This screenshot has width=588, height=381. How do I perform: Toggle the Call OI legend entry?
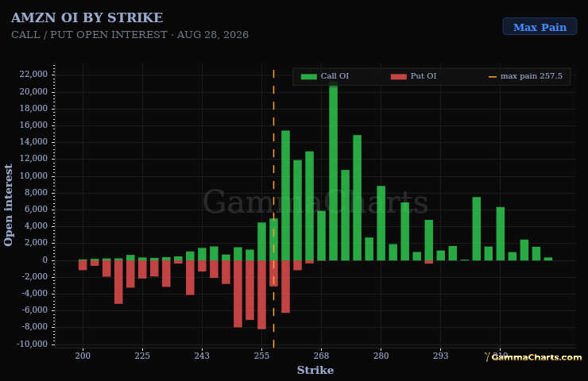tap(325, 76)
